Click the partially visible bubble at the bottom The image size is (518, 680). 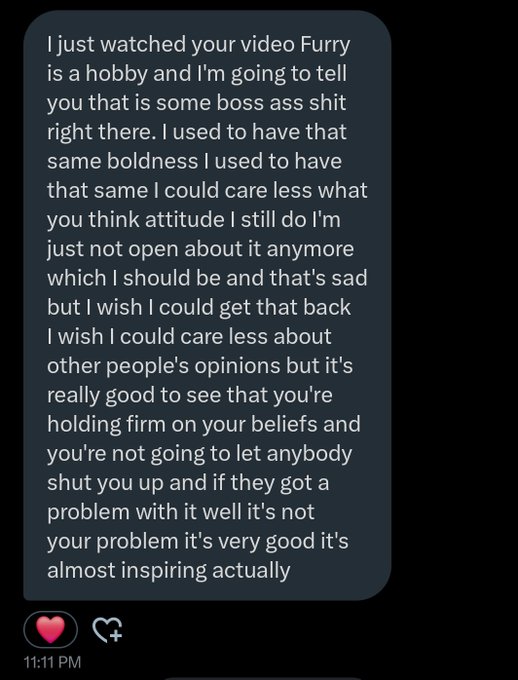pyautogui.click(x=263, y=678)
